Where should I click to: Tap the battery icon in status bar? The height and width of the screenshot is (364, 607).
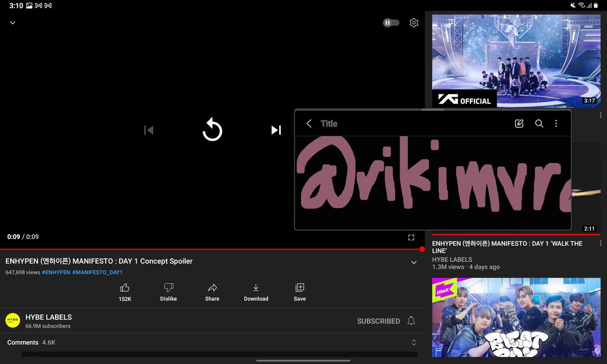point(596,6)
